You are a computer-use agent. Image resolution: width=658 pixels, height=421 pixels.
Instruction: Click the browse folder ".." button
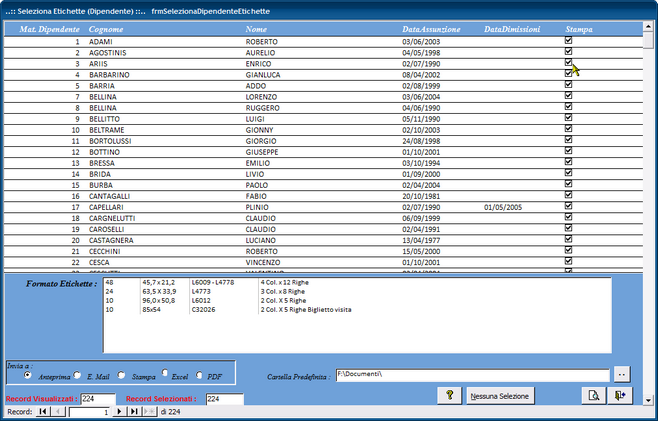621,375
